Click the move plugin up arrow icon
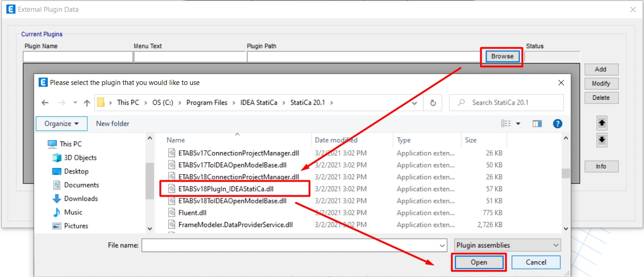644x277 pixels. [602, 123]
